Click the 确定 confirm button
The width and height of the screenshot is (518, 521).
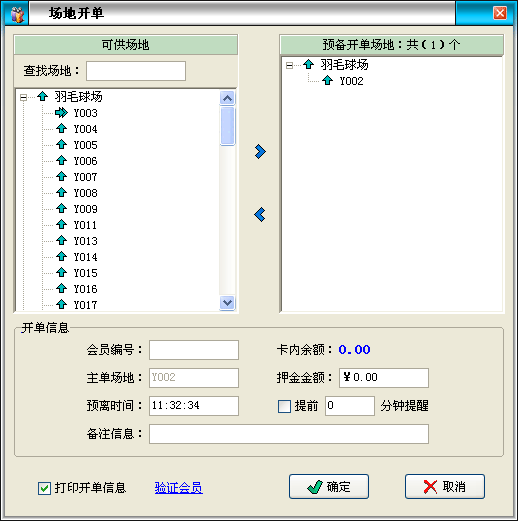coord(329,487)
